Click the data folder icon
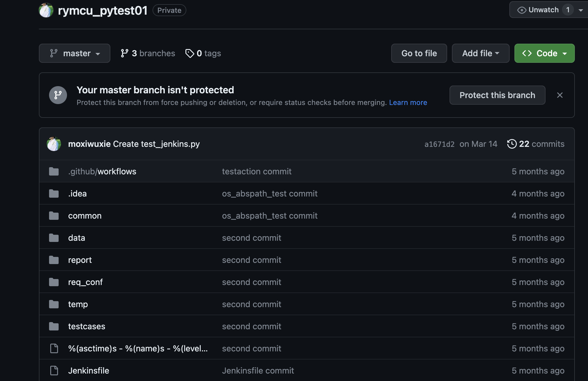The width and height of the screenshot is (588, 381). click(54, 238)
